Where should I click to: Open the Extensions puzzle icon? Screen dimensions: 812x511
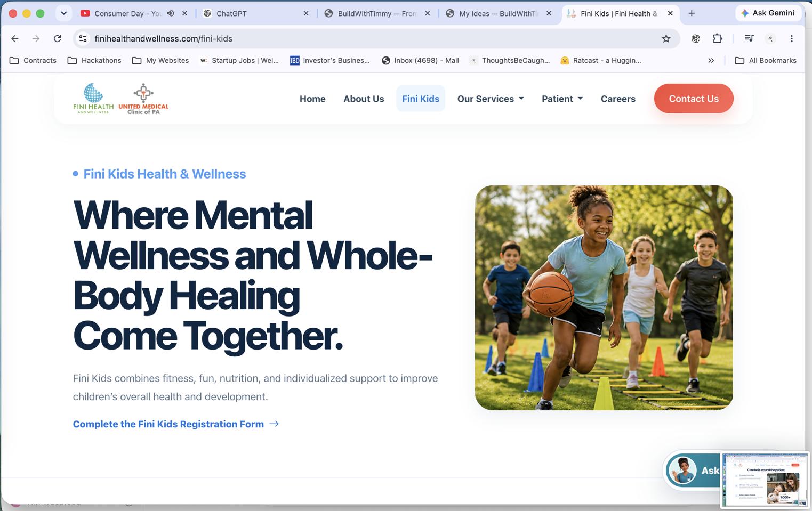point(718,38)
